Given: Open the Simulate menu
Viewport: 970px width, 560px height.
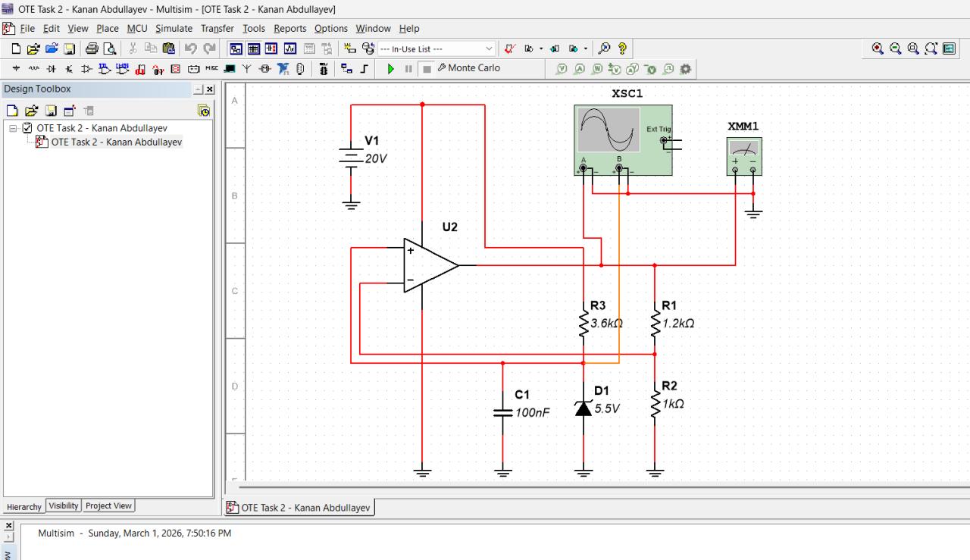Looking at the screenshot, I should [174, 28].
